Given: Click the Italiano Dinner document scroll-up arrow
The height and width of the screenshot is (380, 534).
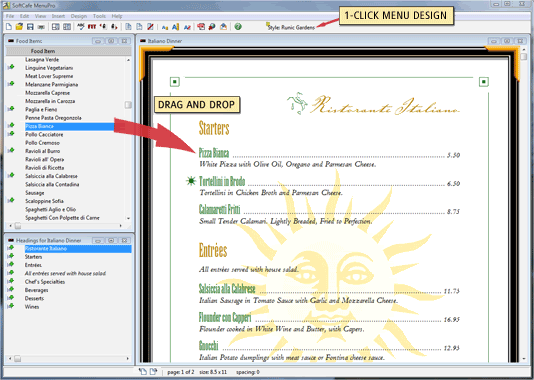Looking at the screenshot, I should 523,50.
